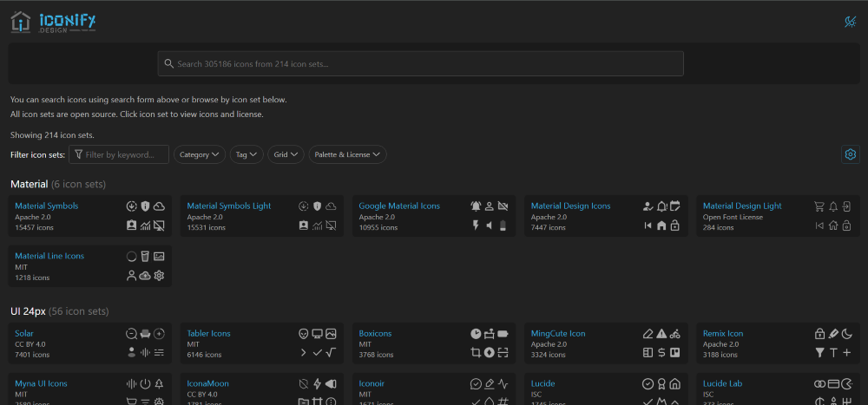Viewport: 868px width, 405px height.
Task: Expand the Category filter dropdown
Action: click(x=200, y=154)
